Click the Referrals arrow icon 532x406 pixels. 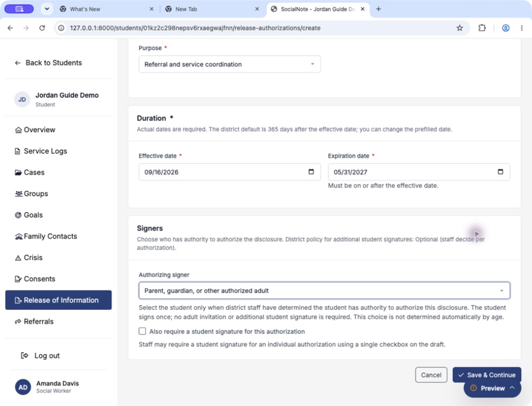click(x=18, y=321)
